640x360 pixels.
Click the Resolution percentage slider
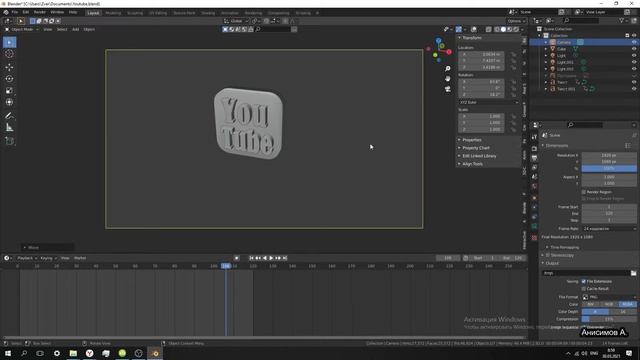[x=609, y=168]
